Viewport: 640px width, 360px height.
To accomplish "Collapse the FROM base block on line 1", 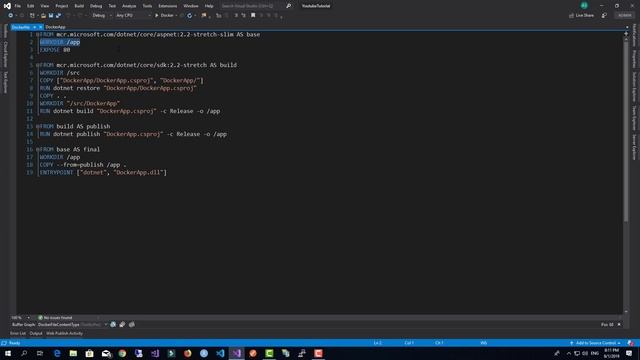I will point(37,35).
